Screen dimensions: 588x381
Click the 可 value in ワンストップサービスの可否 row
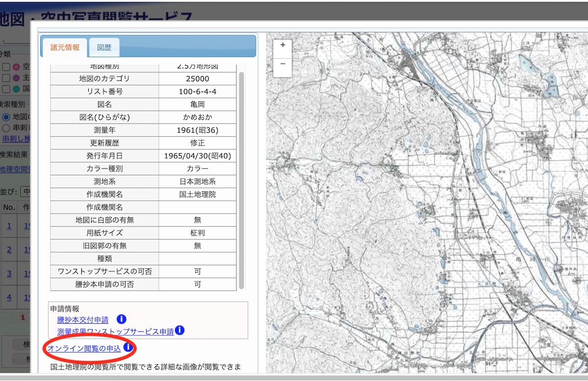(x=197, y=271)
